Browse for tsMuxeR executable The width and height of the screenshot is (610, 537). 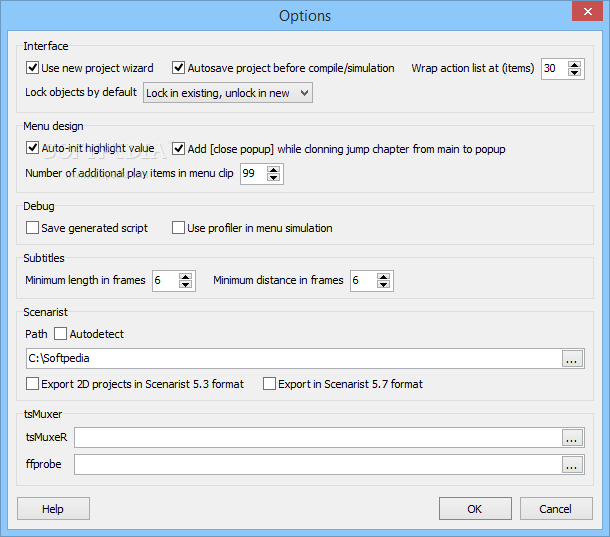pyautogui.click(x=572, y=437)
